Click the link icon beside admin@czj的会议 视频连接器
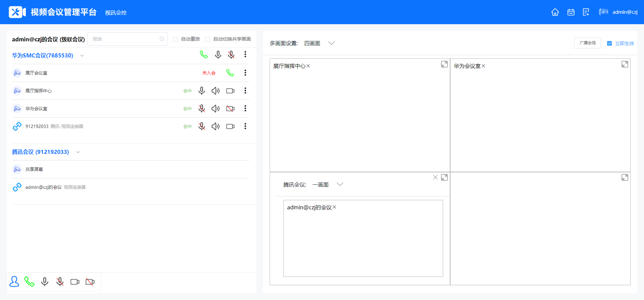Viewport: 644px width, 300px height. click(x=17, y=187)
